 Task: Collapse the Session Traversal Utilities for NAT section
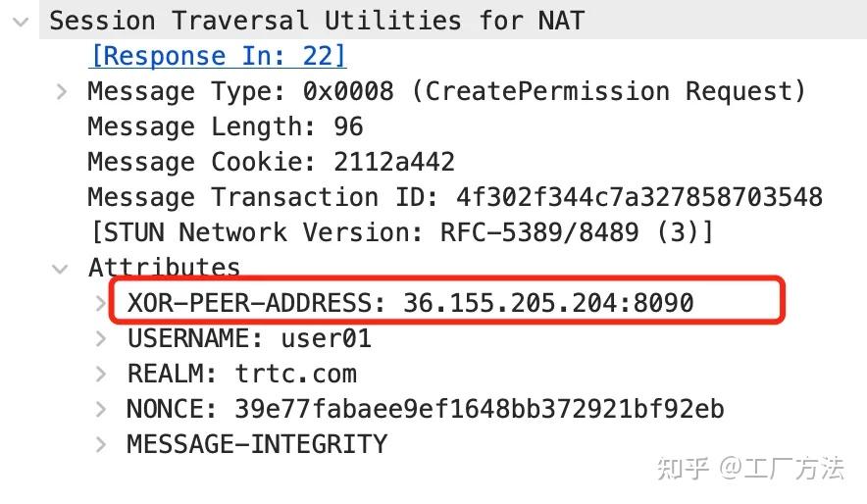(21, 21)
